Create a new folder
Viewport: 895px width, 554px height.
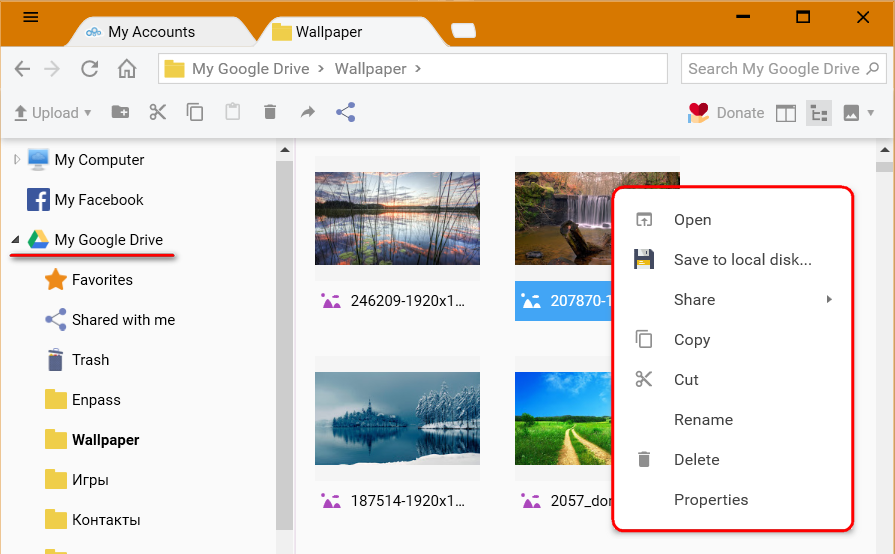point(120,112)
